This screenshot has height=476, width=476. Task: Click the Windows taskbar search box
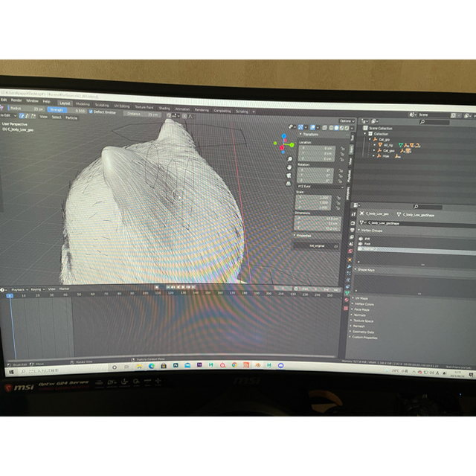click(62, 371)
